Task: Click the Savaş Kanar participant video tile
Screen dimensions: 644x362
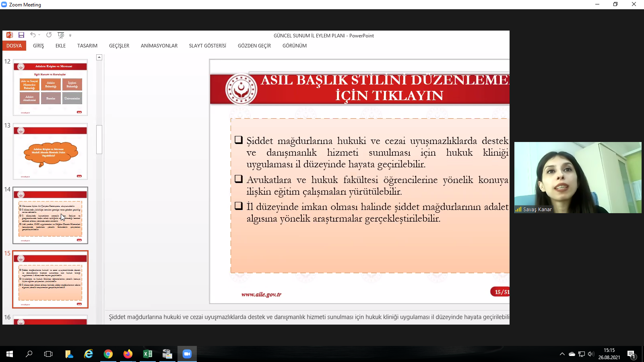Action: point(578,177)
